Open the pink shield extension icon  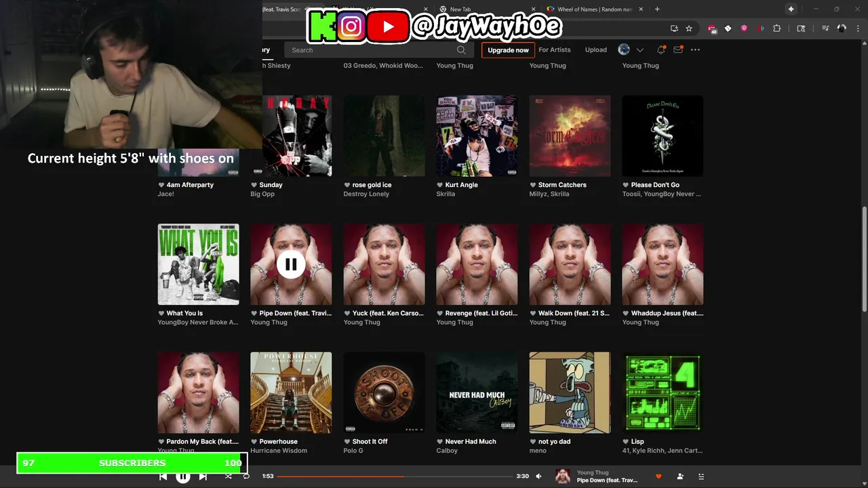(744, 28)
